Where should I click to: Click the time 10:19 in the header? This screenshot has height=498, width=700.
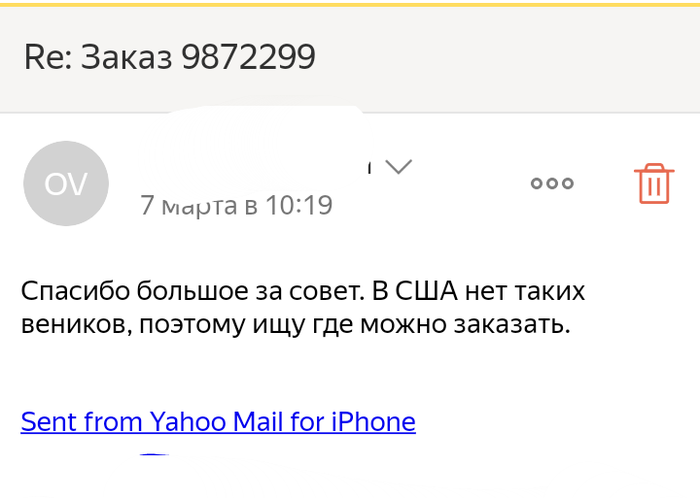(300, 205)
